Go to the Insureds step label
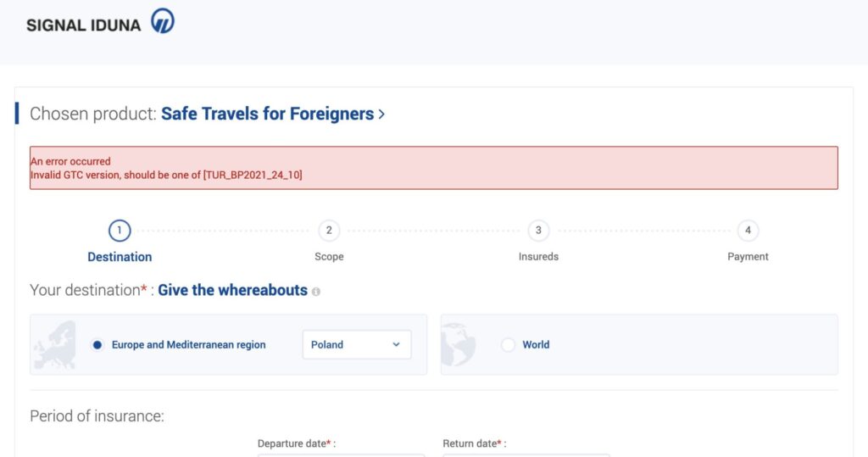Image resolution: width=868 pixels, height=457 pixels. coord(538,256)
